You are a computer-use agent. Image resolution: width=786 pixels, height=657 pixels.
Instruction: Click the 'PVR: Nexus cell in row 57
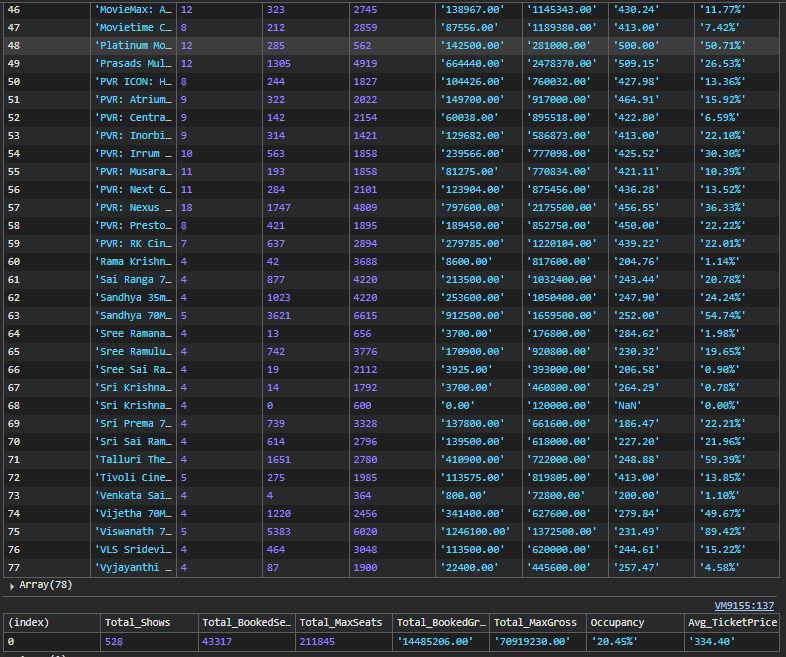133,207
